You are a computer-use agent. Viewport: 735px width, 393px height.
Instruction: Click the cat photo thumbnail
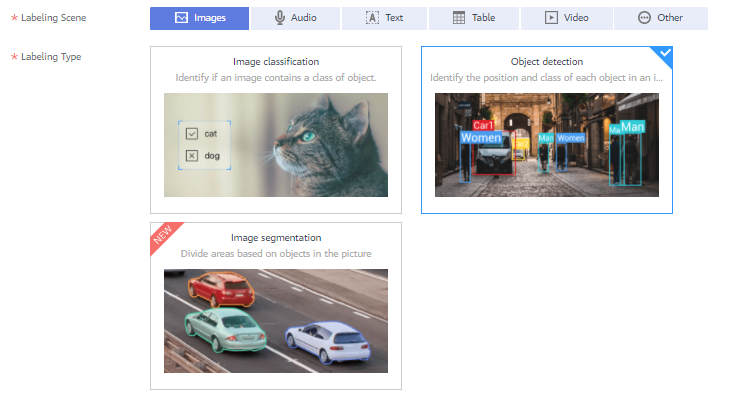point(276,145)
